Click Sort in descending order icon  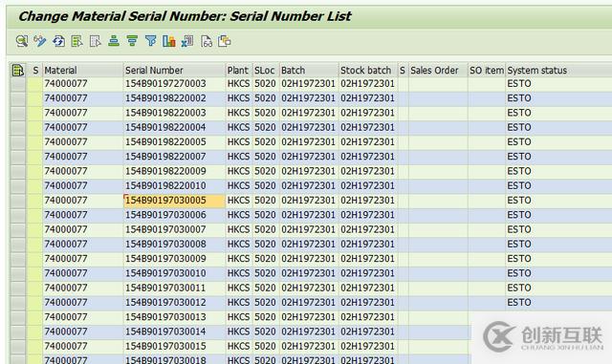click(x=132, y=41)
